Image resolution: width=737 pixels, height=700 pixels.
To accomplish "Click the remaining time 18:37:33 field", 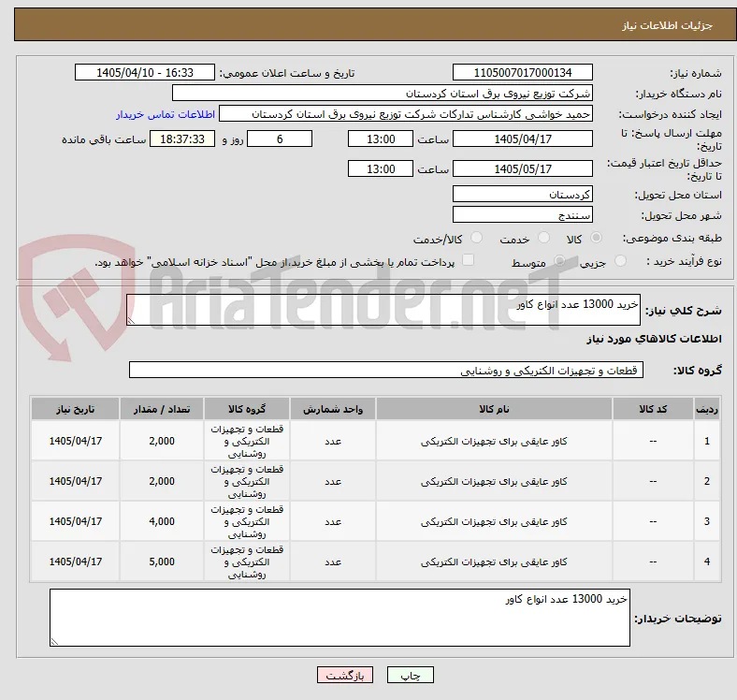I will click(x=182, y=139).
